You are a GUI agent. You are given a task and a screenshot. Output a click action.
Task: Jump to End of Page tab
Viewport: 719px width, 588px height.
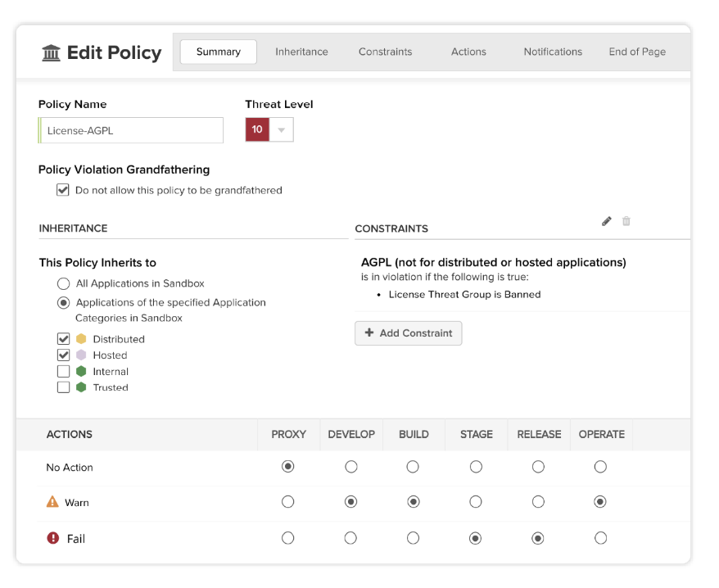tap(637, 52)
